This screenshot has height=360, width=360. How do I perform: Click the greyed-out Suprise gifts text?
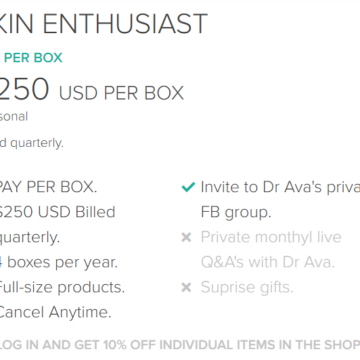point(247,287)
